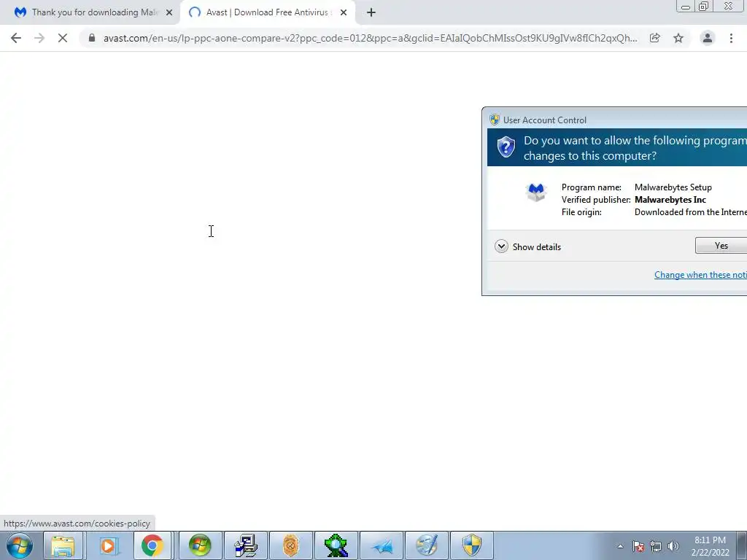Screen dimensions: 747x560
Task: Open the network status tray icon
Action: 656,546
